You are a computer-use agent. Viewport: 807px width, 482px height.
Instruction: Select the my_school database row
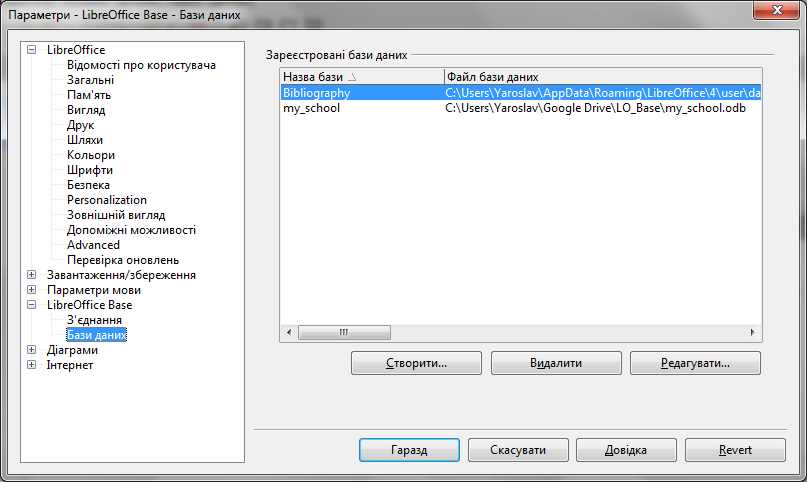pos(521,108)
